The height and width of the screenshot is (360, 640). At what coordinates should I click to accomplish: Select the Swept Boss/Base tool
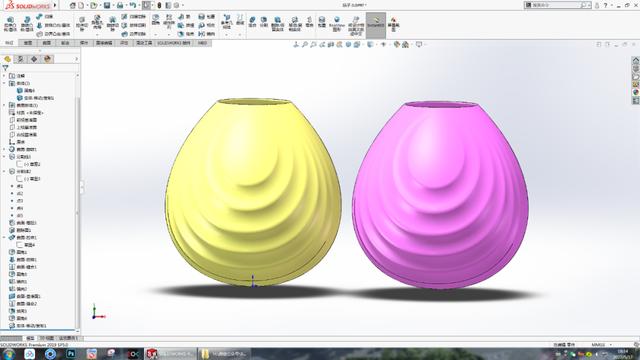[x=45, y=16]
